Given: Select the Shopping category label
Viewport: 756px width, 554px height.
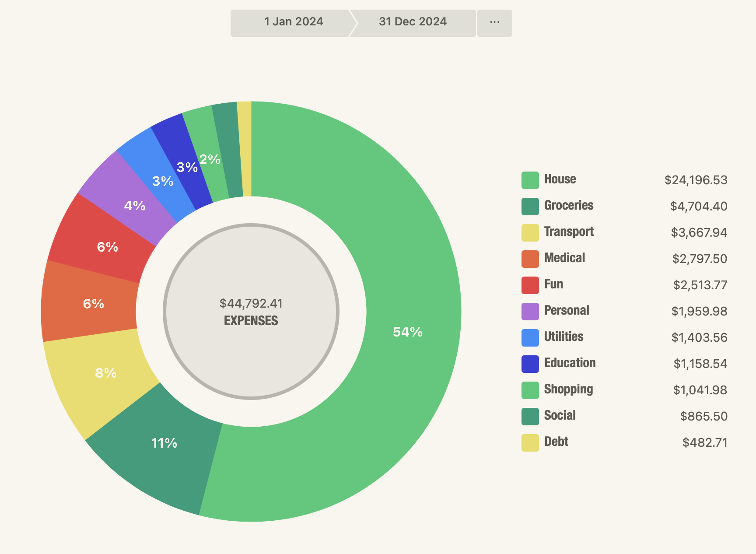Looking at the screenshot, I should pos(568,389).
